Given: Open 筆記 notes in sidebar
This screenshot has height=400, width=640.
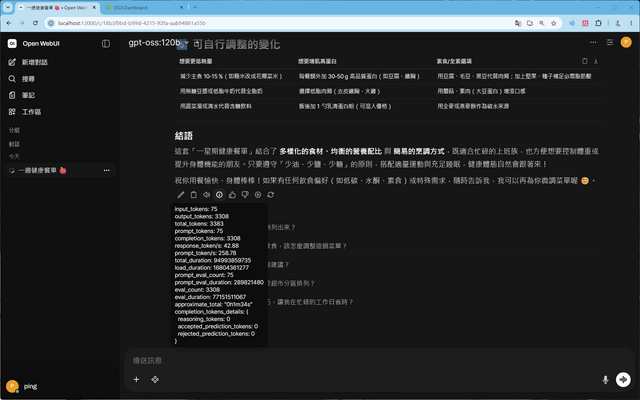Looking at the screenshot, I should coord(22,95).
